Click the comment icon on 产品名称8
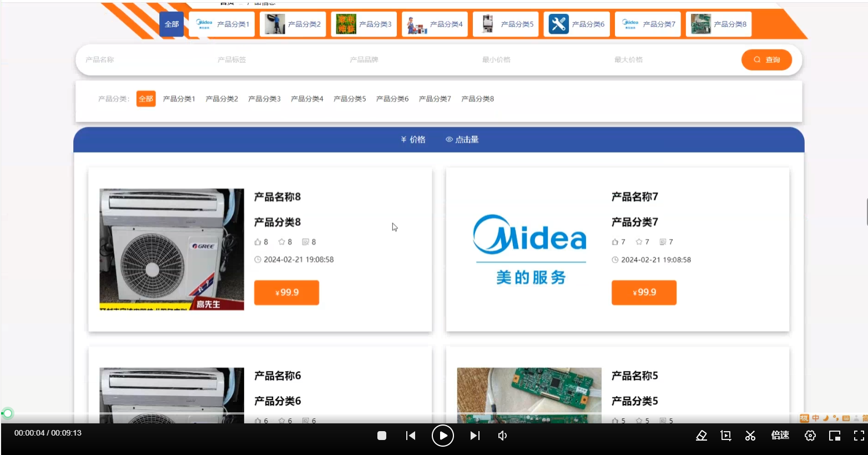 305,242
